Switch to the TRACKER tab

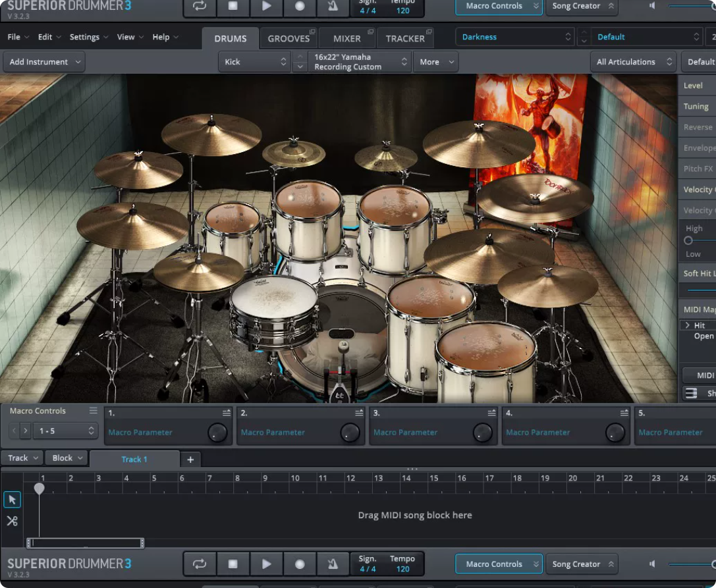[x=405, y=38]
